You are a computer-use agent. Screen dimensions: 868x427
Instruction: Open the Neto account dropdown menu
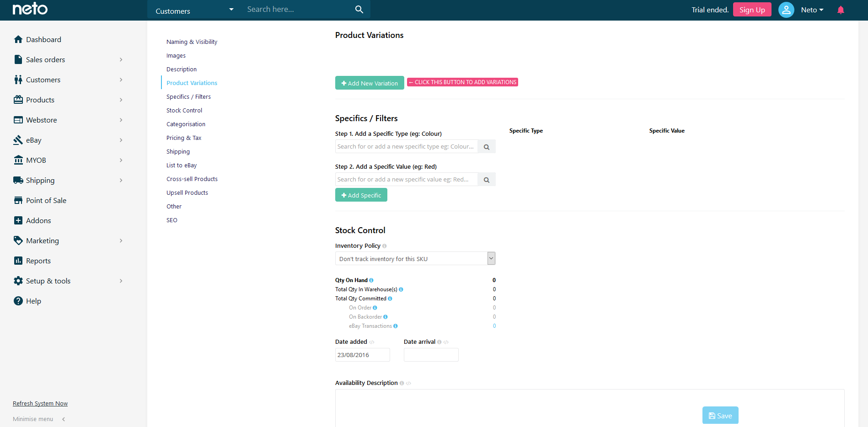pyautogui.click(x=812, y=10)
